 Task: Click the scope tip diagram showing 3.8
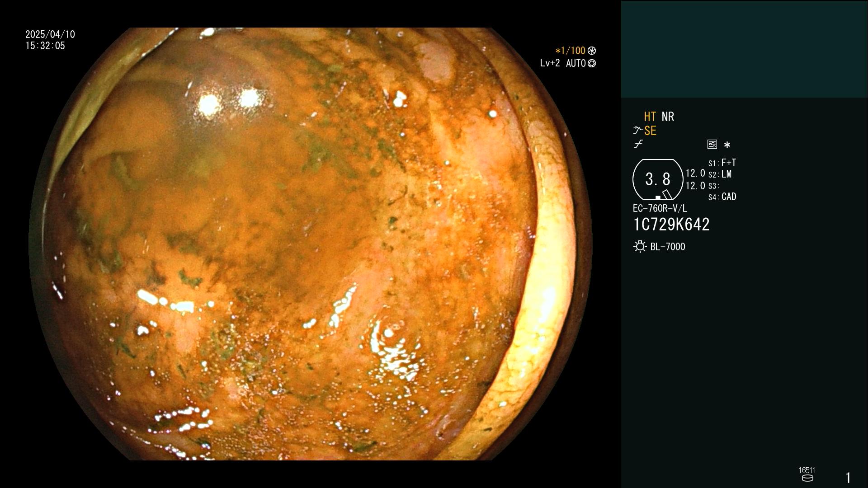pyautogui.click(x=658, y=179)
